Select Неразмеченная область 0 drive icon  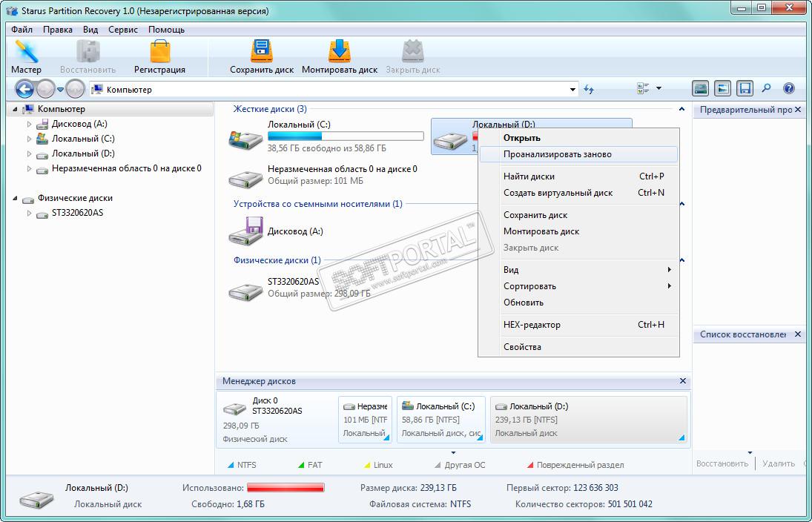coord(246,178)
